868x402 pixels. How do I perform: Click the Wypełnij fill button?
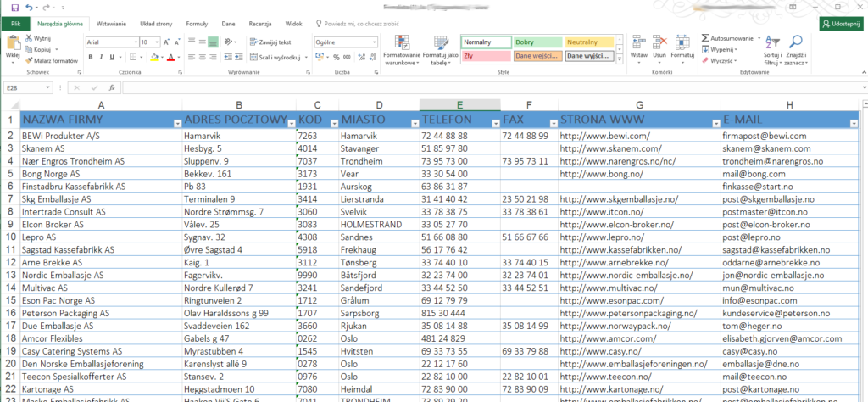(720, 49)
